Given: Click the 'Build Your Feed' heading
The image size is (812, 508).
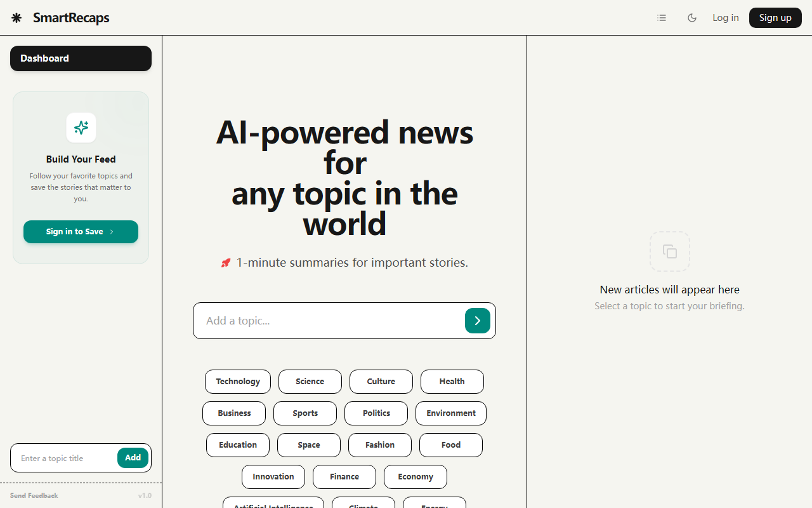Looking at the screenshot, I should pos(81,159).
